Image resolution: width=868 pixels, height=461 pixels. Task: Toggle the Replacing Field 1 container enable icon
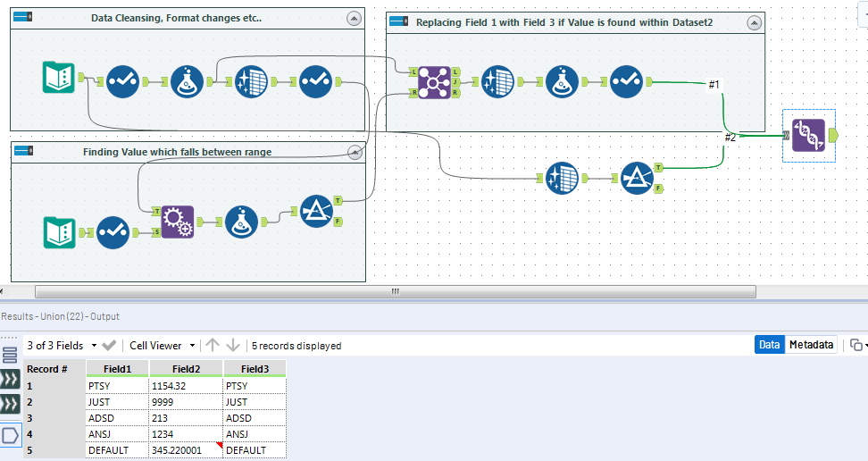click(398, 21)
